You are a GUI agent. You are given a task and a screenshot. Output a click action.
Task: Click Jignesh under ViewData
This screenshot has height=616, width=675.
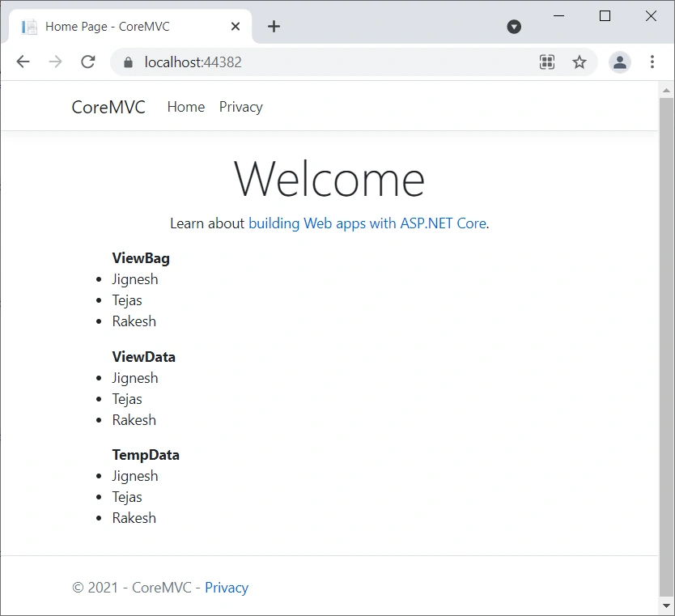click(x=134, y=378)
